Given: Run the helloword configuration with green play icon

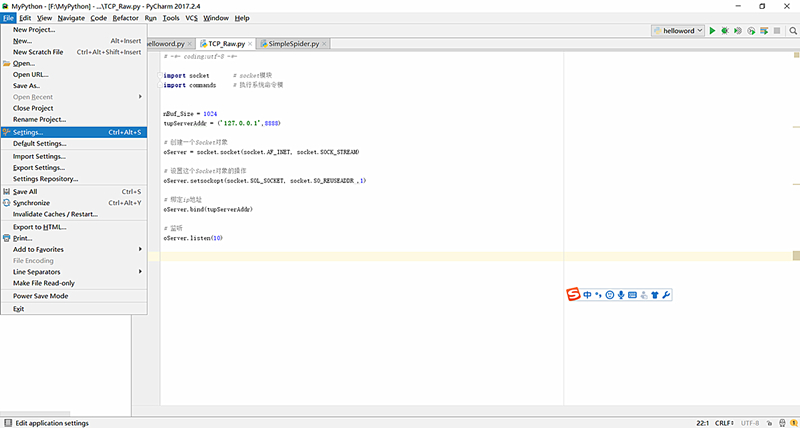Looking at the screenshot, I should pyautogui.click(x=712, y=31).
